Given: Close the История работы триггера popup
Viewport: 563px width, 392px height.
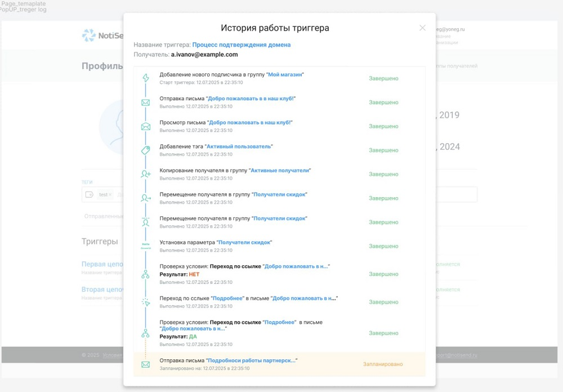Looking at the screenshot, I should coord(423,28).
